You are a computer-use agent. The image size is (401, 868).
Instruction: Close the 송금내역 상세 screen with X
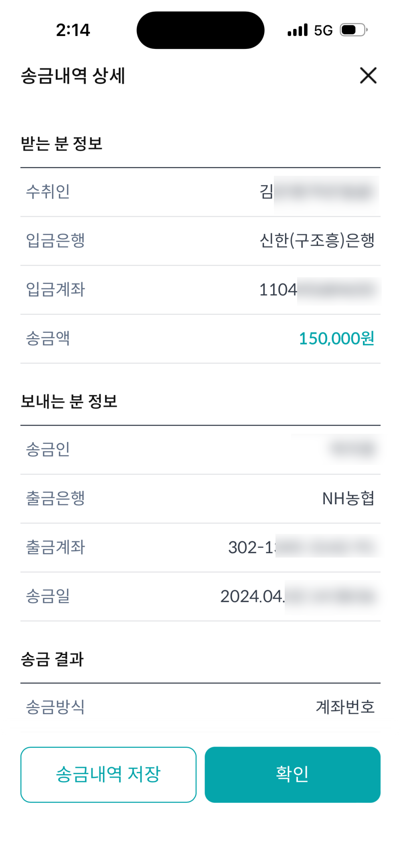tap(368, 75)
